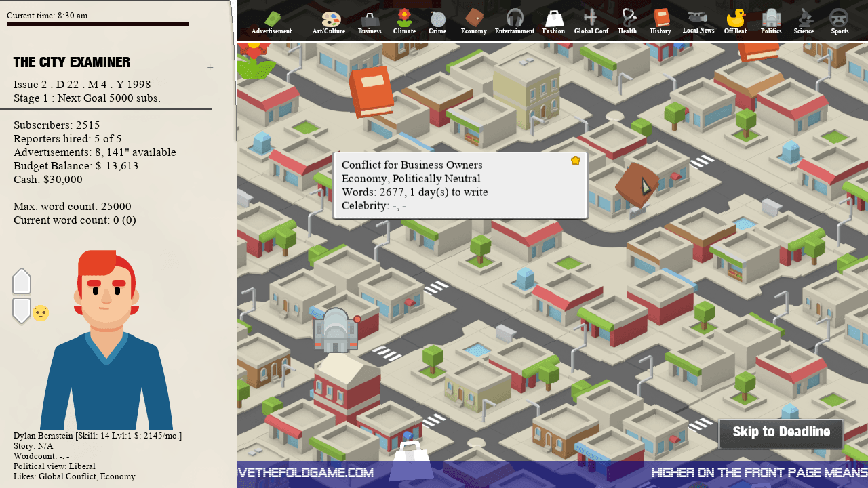Image resolution: width=868 pixels, height=488 pixels.
Task: Click the Business briefcase category icon
Action: [370, 21]
